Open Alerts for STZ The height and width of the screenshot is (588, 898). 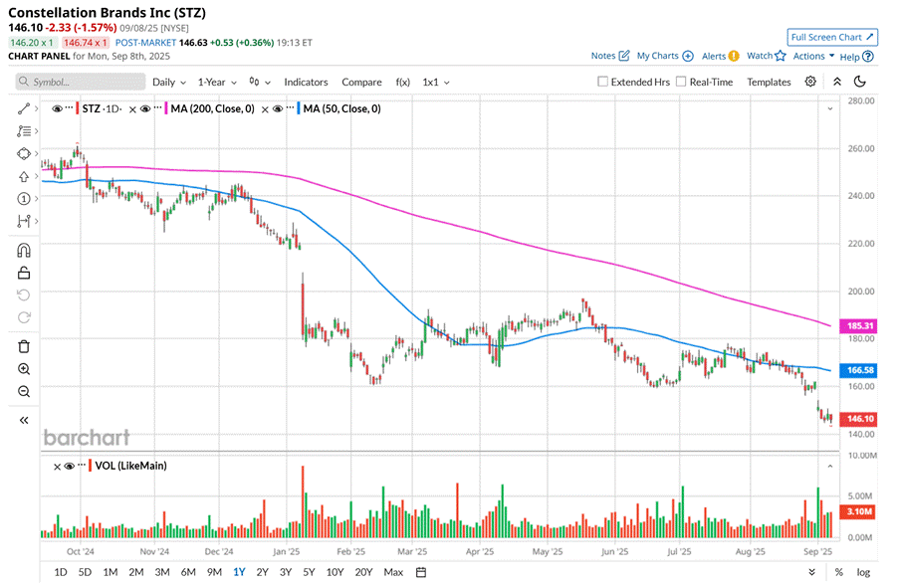pos(721,56)
